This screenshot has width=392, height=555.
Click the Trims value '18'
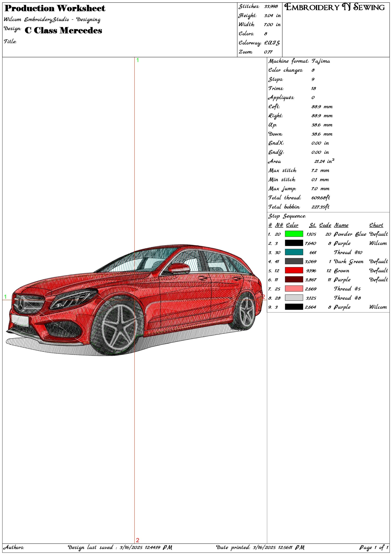[314, 88]
